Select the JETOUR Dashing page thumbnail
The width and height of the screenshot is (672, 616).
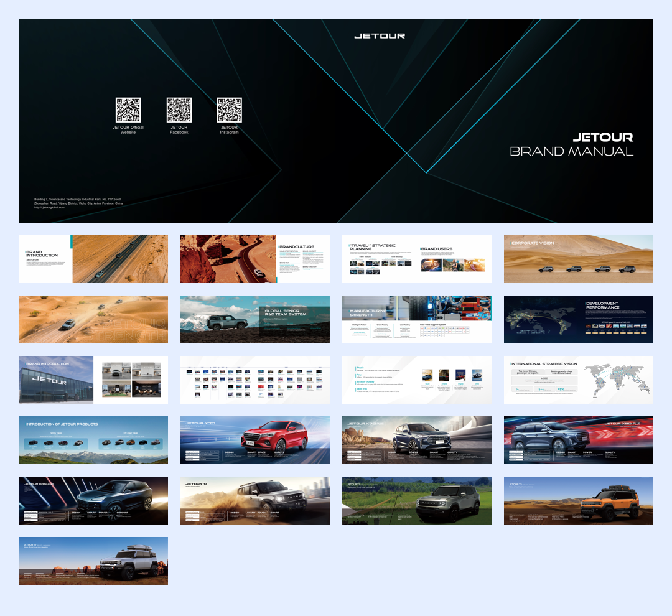(93, 500)
